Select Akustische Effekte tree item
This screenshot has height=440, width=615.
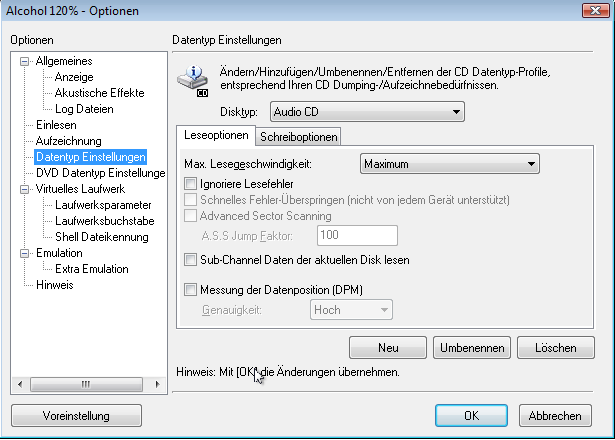[100, 93]
